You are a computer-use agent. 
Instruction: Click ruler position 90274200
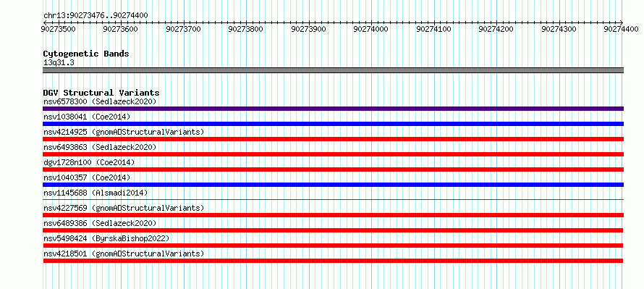[x=496, y=29]
